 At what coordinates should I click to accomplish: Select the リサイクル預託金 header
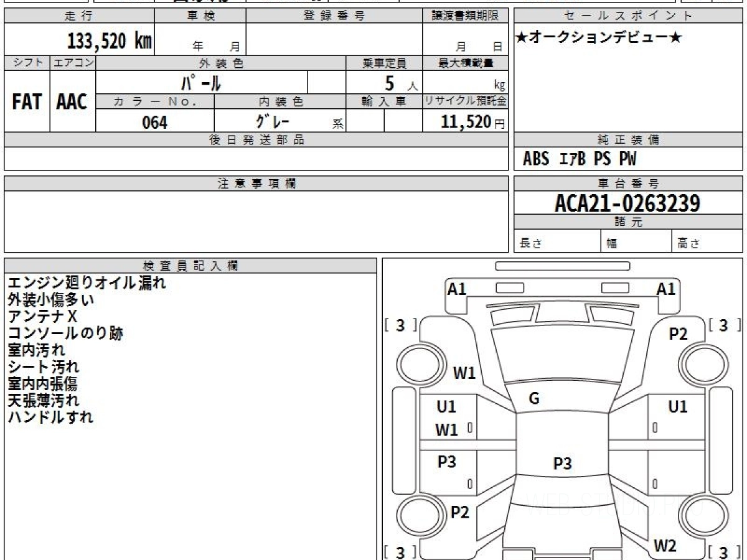pos(465,101)
